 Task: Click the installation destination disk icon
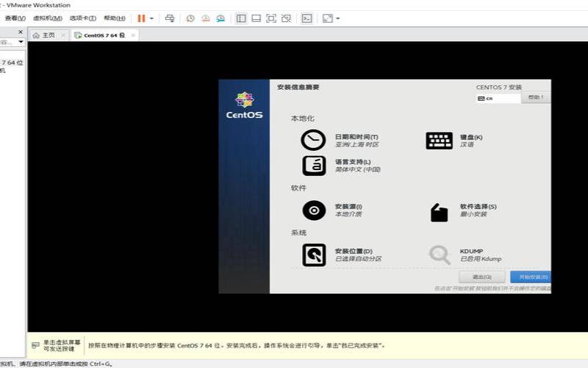click(x=314, y=255)
